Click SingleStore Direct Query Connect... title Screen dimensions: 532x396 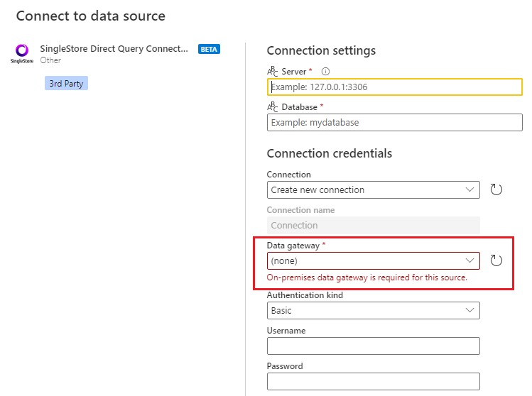coord(114,49)
